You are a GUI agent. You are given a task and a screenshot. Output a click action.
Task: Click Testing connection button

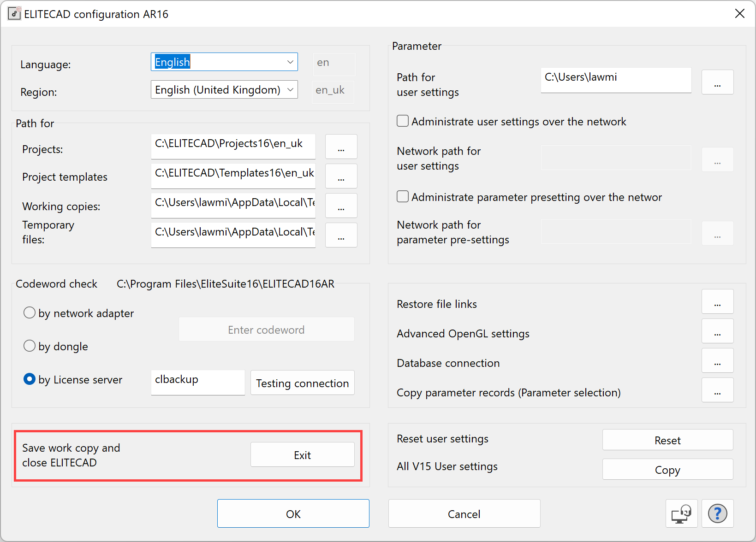[x=302, y=383]
